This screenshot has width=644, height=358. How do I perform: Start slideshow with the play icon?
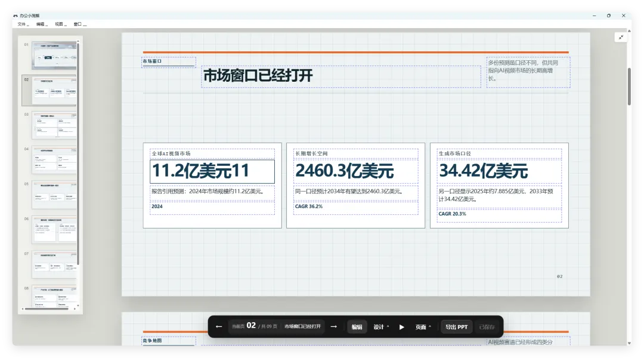click(402, 327)
